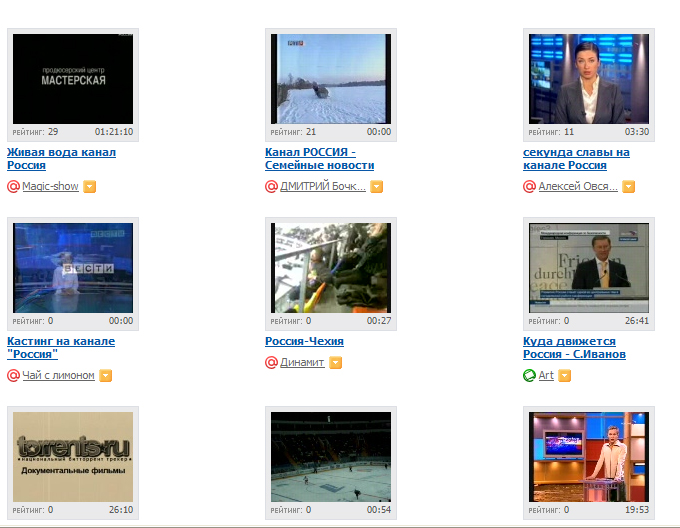Expand the dropdown arrow next to Art
680x528 pixels.
tap(564, 375)
